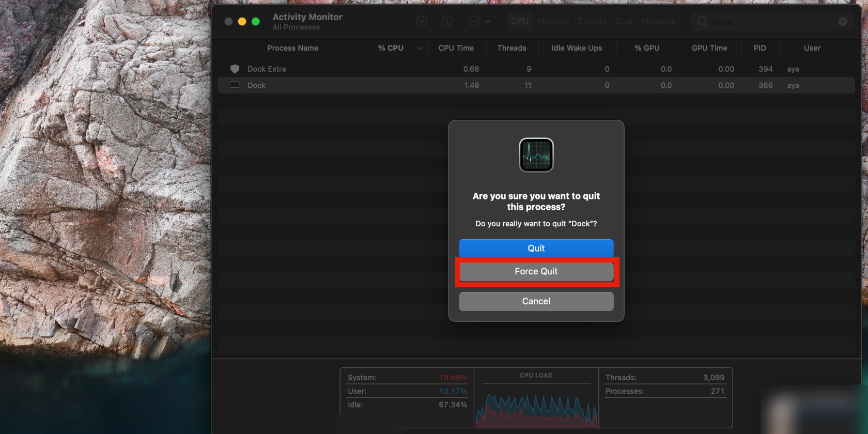Switch to the Network tab
The image size is (868, 434).
click(x=659, y=21)
